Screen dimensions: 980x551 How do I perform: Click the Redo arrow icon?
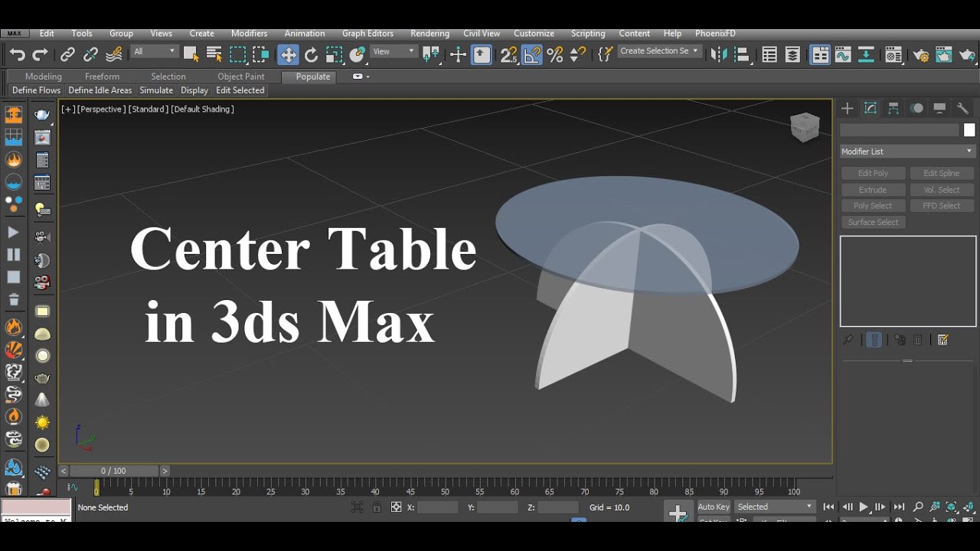pyautogui.click(x=40, y=54)
